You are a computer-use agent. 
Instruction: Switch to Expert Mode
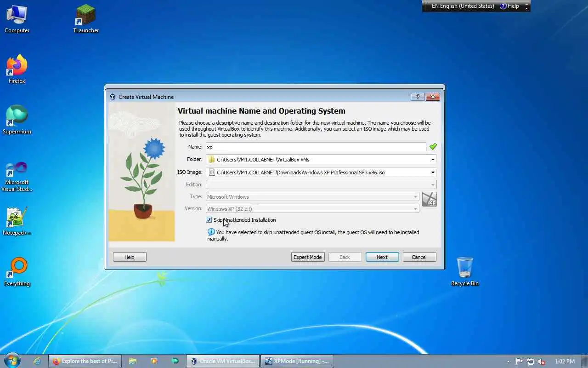[308, 257]
